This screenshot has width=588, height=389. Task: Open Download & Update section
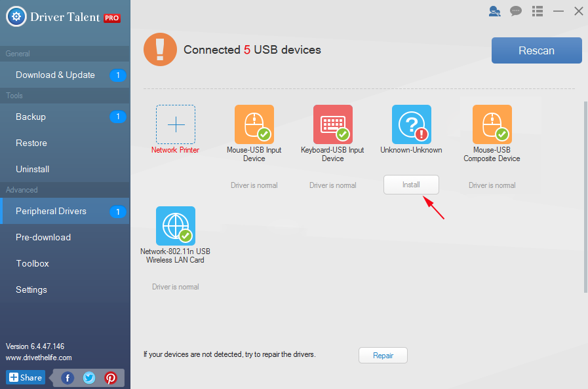click(56, 75)
